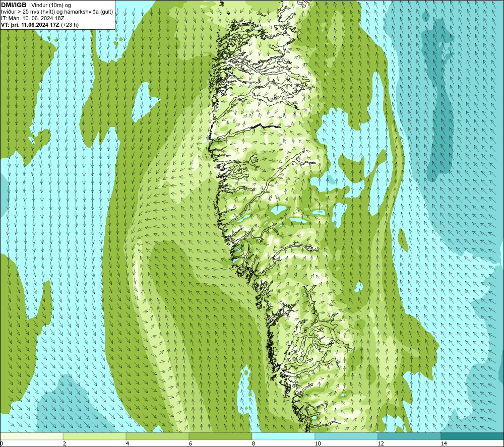The width and height of the screenshot is (504, 447).
Task: Click the 6–8 m/s dark green legend swatch
Action: (221, 436)
